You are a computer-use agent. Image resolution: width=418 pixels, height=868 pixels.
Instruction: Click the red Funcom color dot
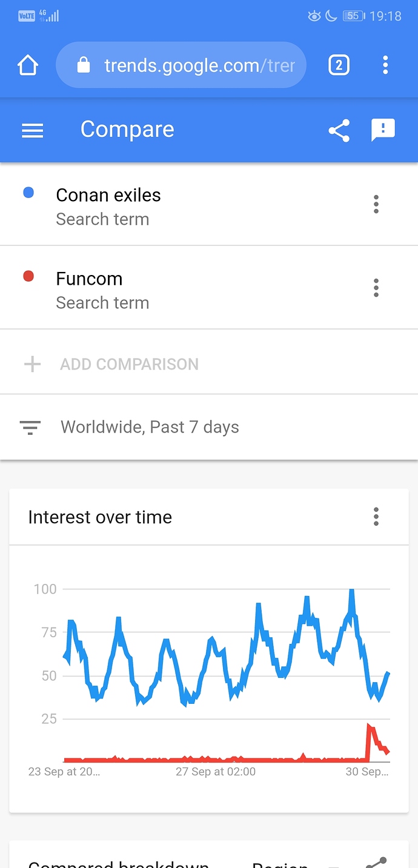28,276
